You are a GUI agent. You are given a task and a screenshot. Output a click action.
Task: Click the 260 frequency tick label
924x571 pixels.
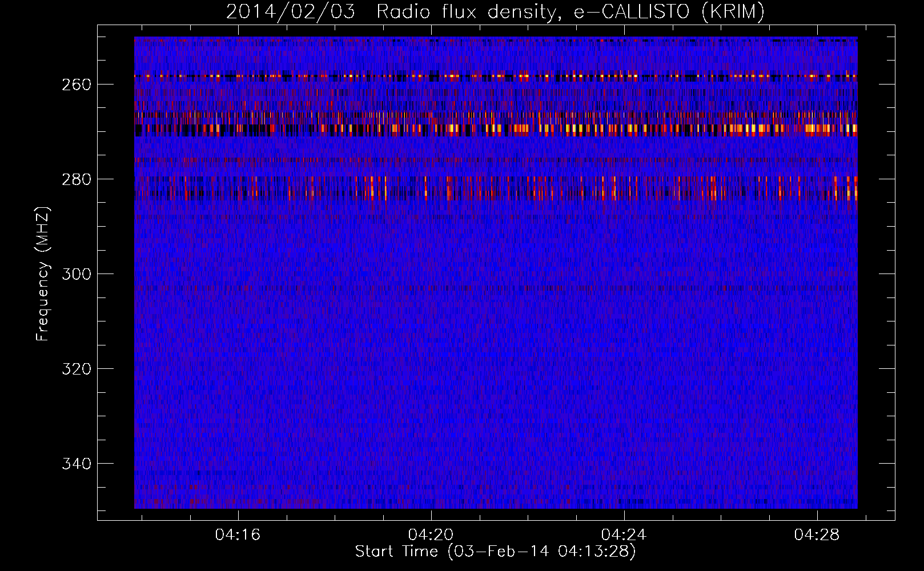coord(76,85)
